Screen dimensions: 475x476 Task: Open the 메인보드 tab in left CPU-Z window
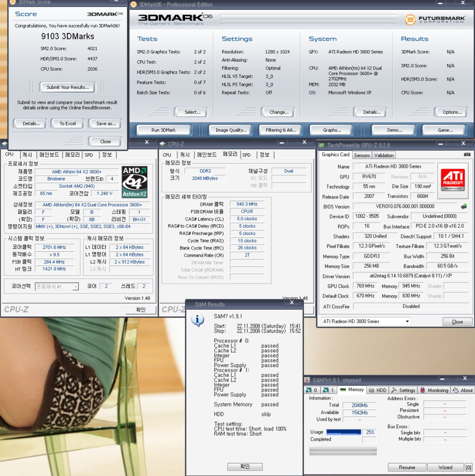click(49, 155)
